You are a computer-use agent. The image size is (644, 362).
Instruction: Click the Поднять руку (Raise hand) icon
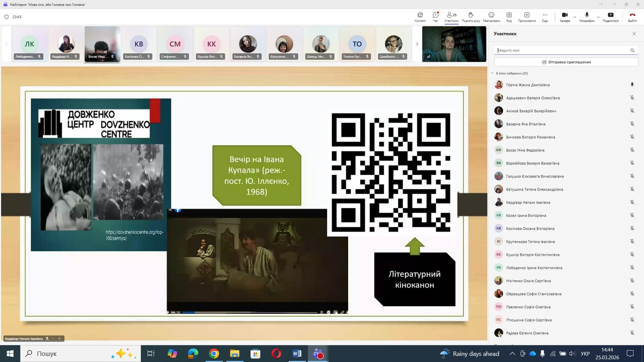[x=470, y=17]
